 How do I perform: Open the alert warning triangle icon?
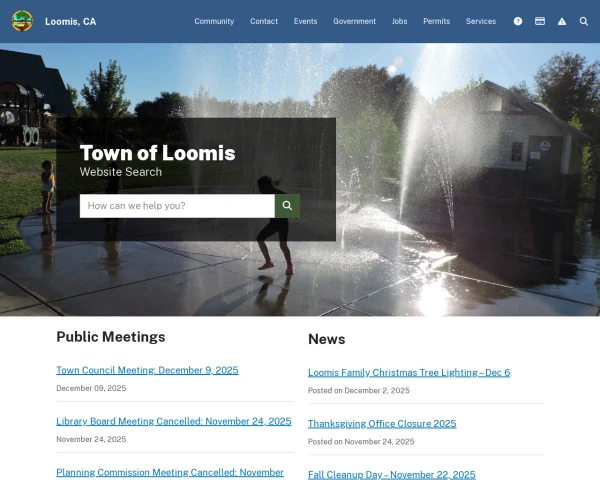tap(562, 21)
